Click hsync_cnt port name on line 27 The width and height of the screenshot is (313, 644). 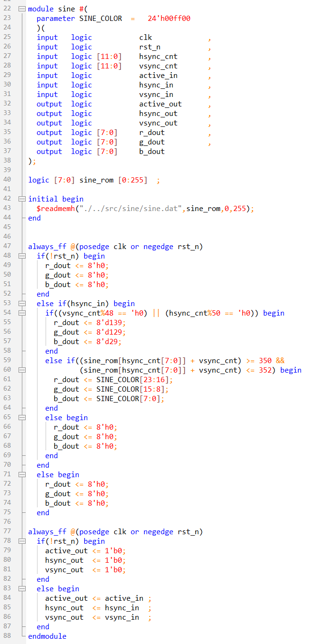click(159, 57)
